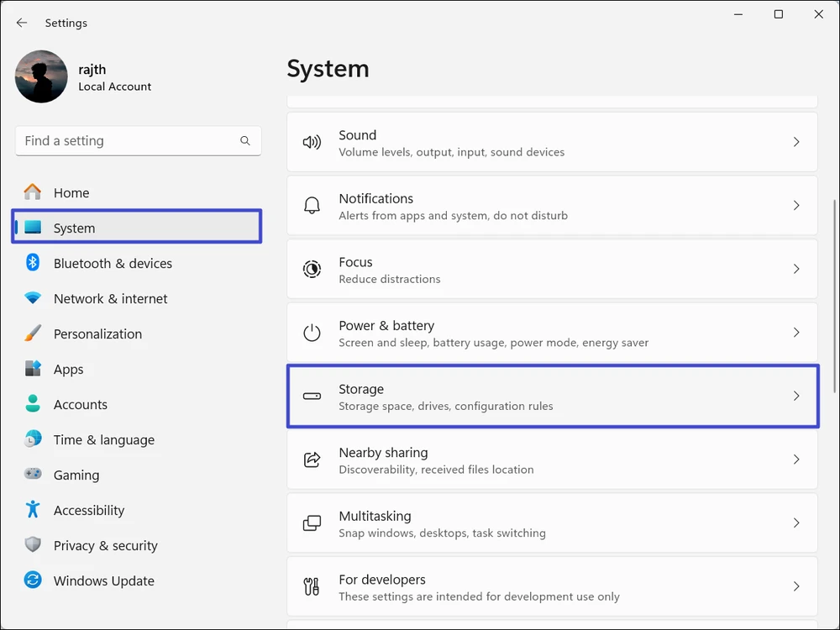840x630 pixels.
Task: Click the rajth profile picture
Action: [41, 76]
